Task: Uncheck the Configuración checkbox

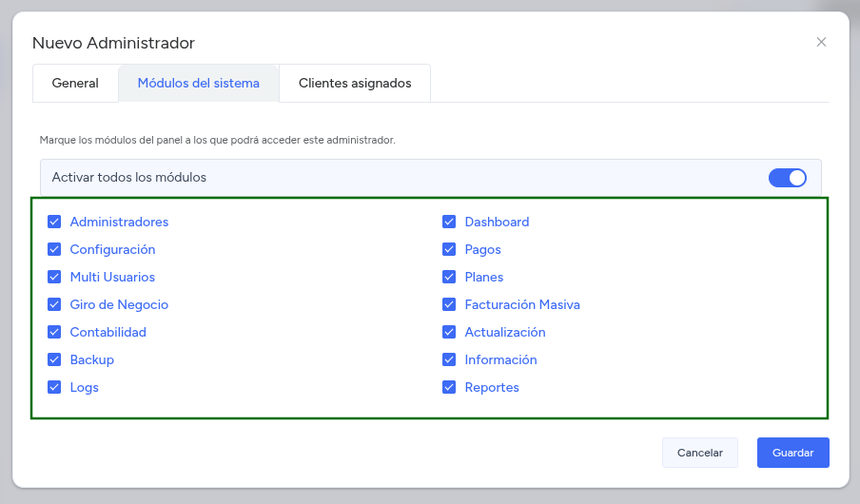Action: coord(54,249)
